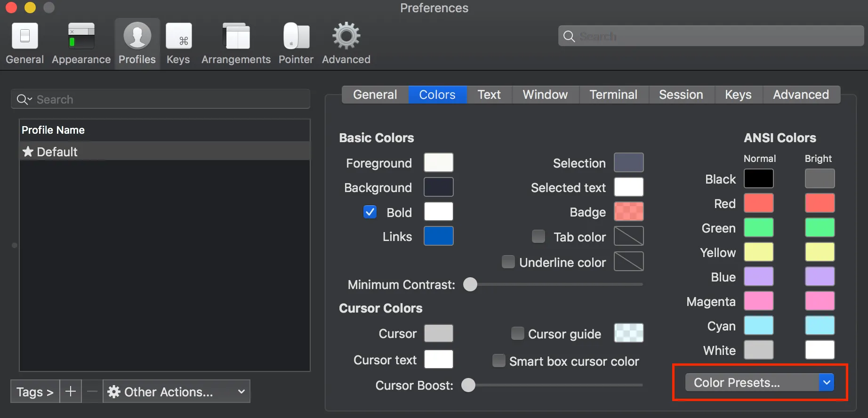Open the ANSI Normal Magenta swatch
This screenshot has width=868, height=418.
pos(759,301)
